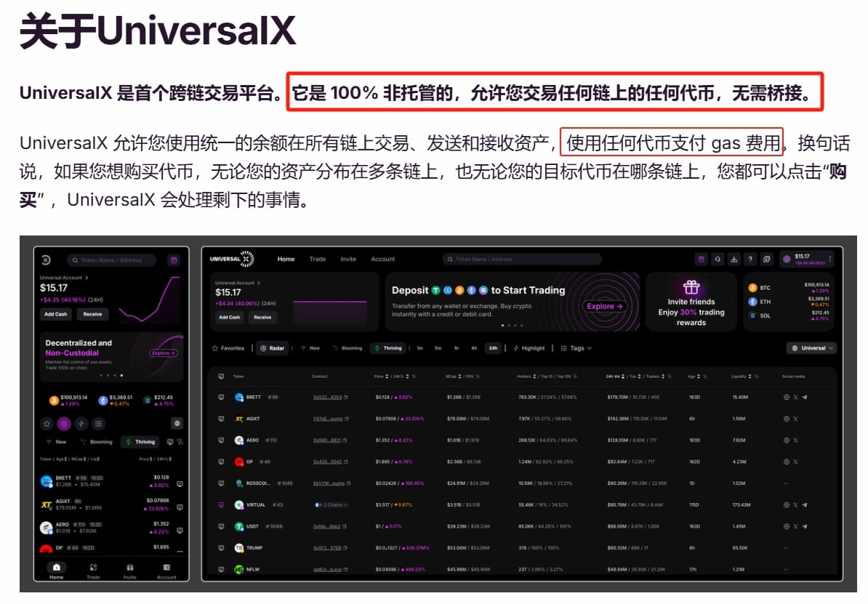The width and height of the screenshot is (868, 604).
Task: Click the gift rewards icon in desktop header
Action: [x=702, y=259]
